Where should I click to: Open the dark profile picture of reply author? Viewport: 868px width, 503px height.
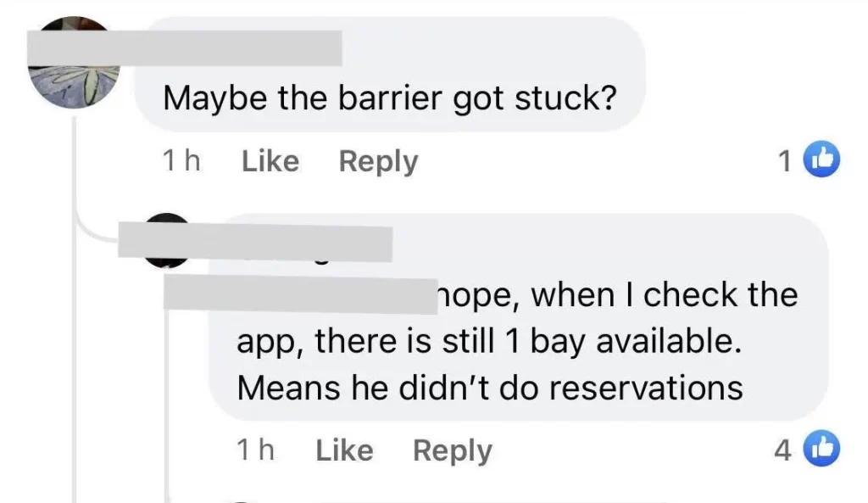click(x=166, y=240)
